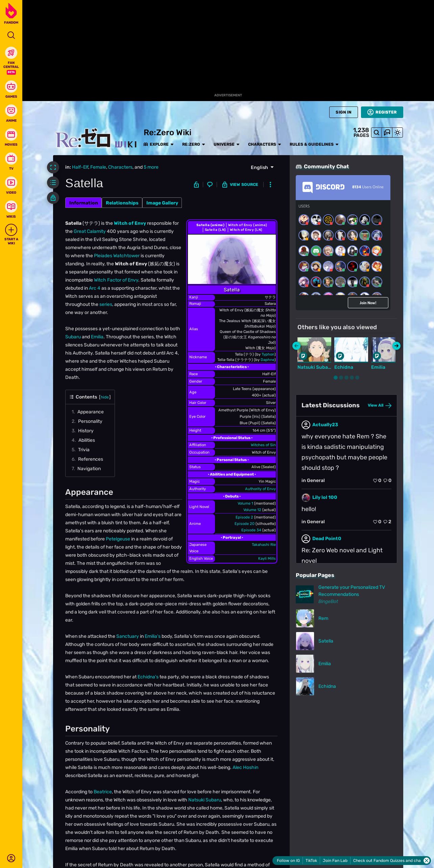Screen dimensions: 434x868
Task: Go to previous items in Others like you viewed
Action: [x=296, y=346]
